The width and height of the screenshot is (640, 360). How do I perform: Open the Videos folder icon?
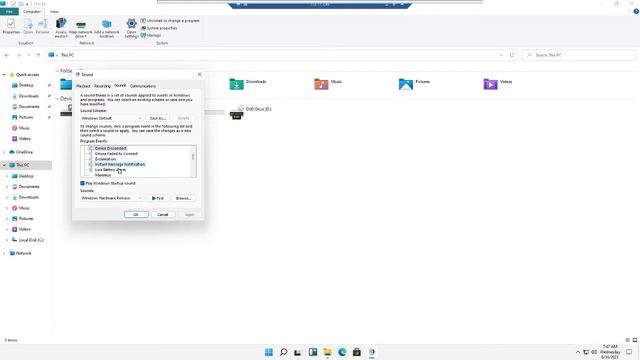(490, 84)
